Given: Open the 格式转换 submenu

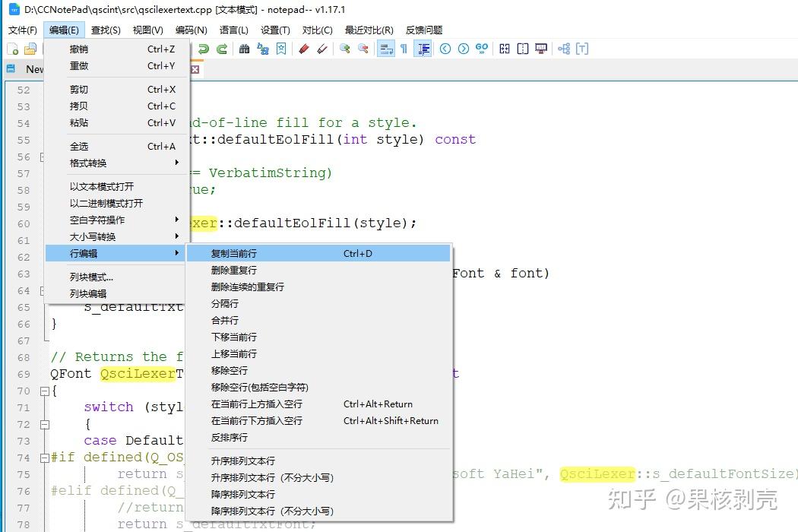Looking at the screenshot, I should (86, 163).
